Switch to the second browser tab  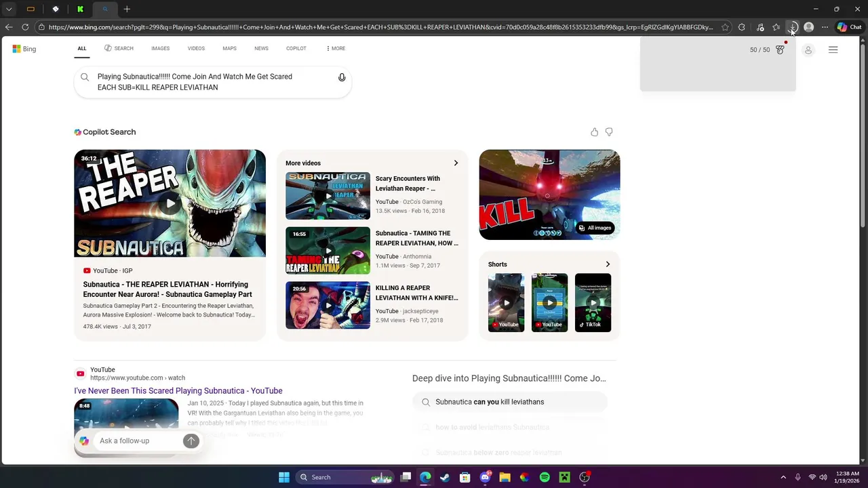(56, 9)
